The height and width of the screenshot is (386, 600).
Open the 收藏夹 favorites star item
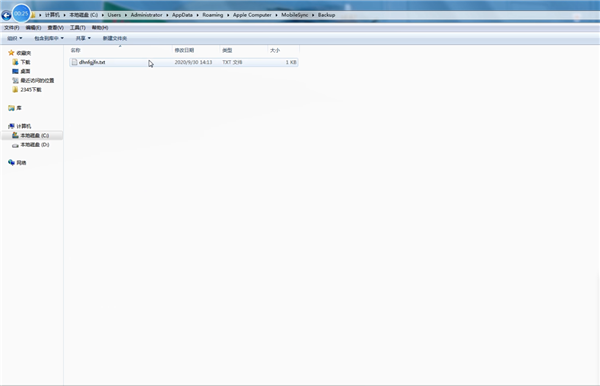[x=20, y=53]
